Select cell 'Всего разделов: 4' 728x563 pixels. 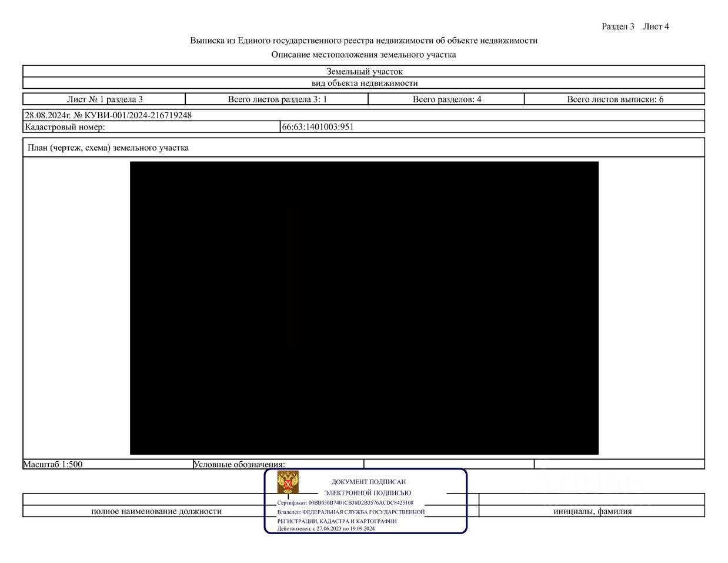point(446,99)
